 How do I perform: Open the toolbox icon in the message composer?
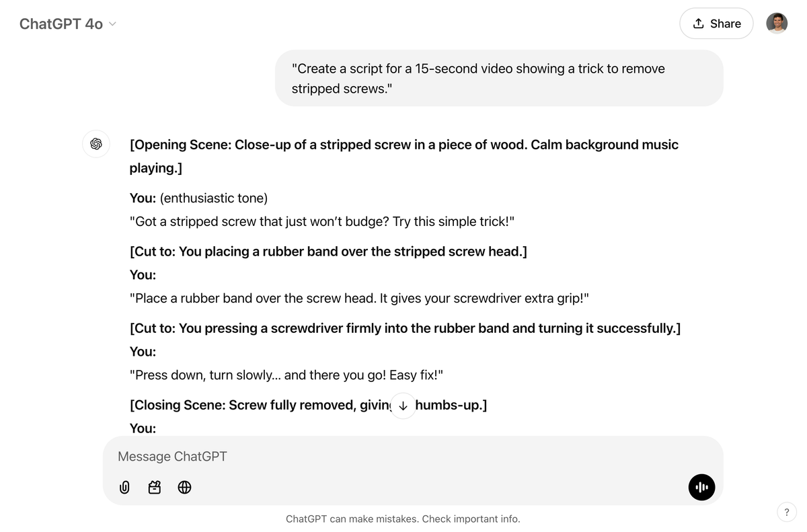(154, 487)
